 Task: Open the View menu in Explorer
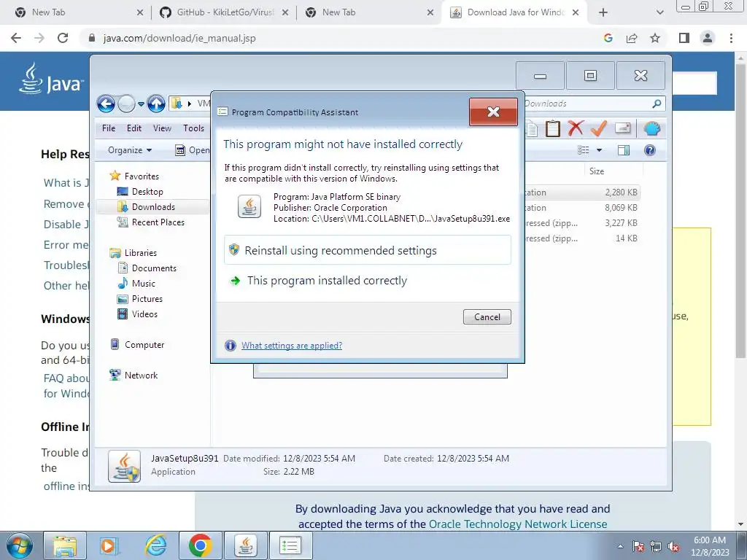162,128
